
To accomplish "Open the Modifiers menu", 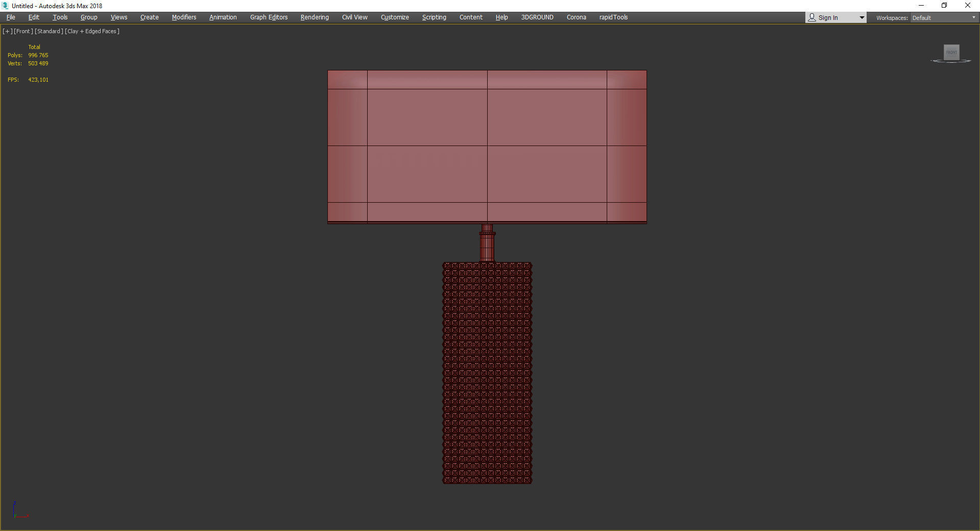I will (184, 17).
